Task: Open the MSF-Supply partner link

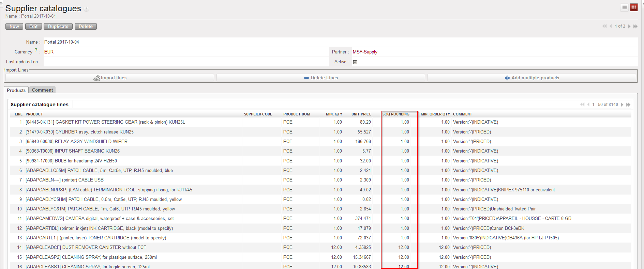Action: pos(365,52)
